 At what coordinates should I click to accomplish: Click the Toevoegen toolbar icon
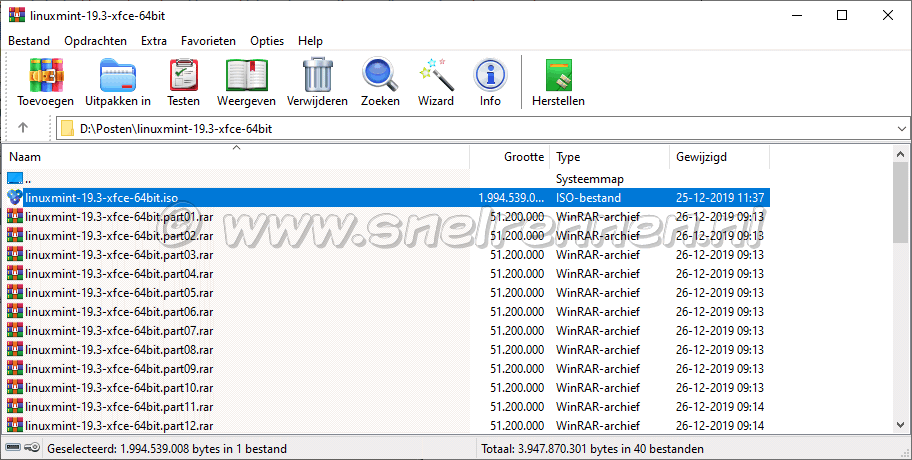tap(46, 75)
